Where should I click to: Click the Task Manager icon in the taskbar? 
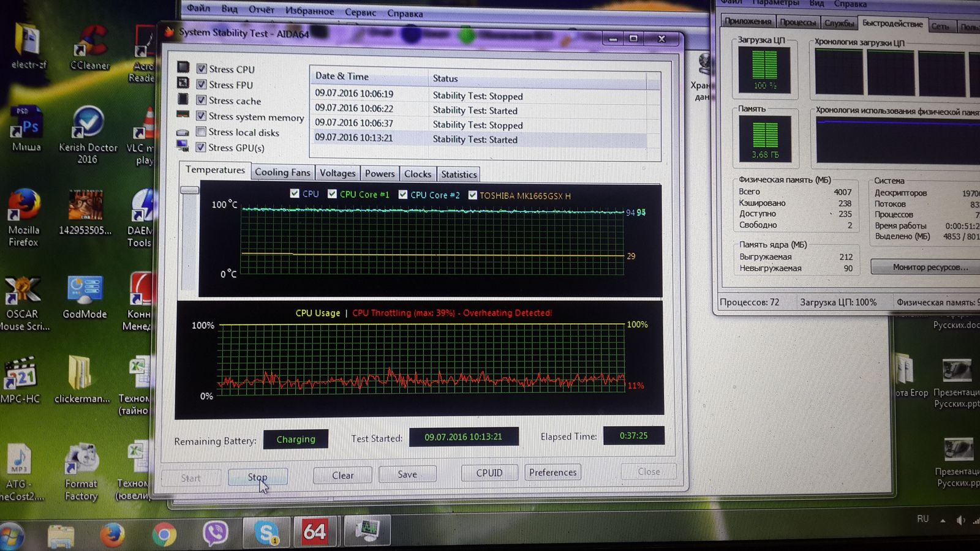point(367,530)
